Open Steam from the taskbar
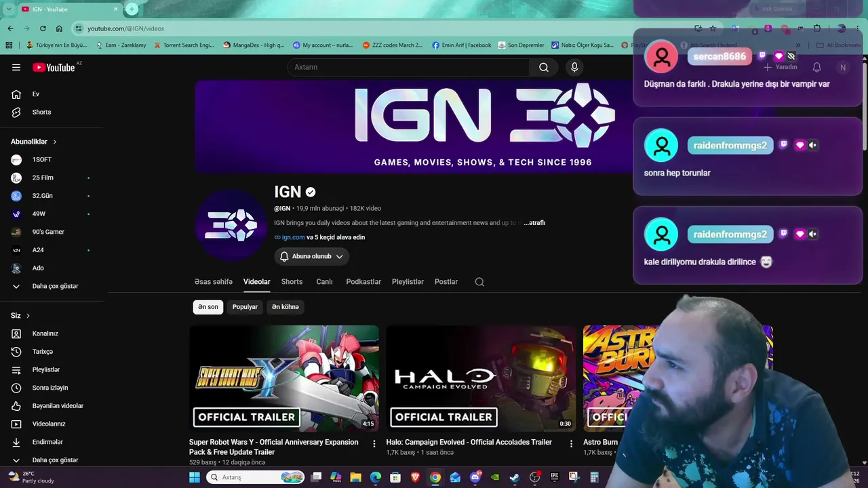Viewport: 868px width, 488px height. pos(515,477)
